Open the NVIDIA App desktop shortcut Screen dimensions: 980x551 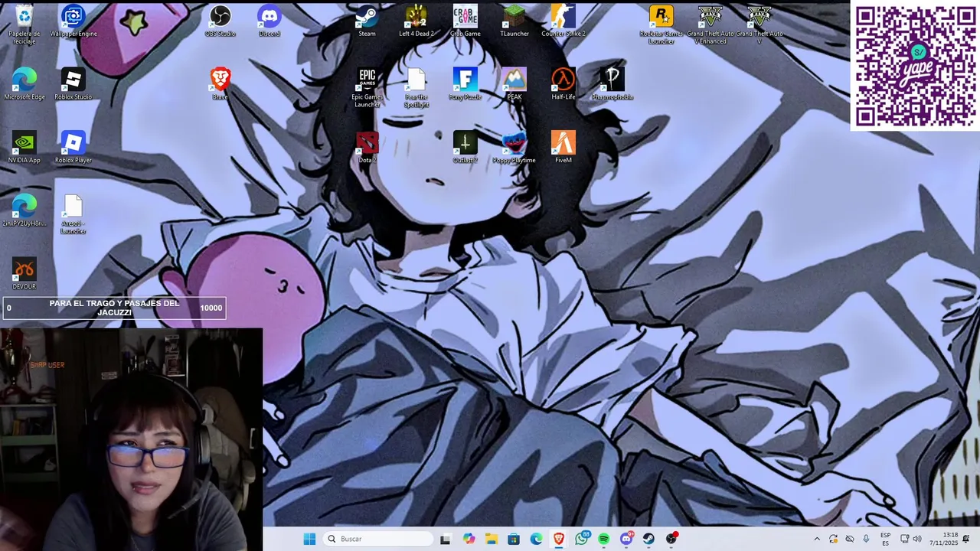24,148
